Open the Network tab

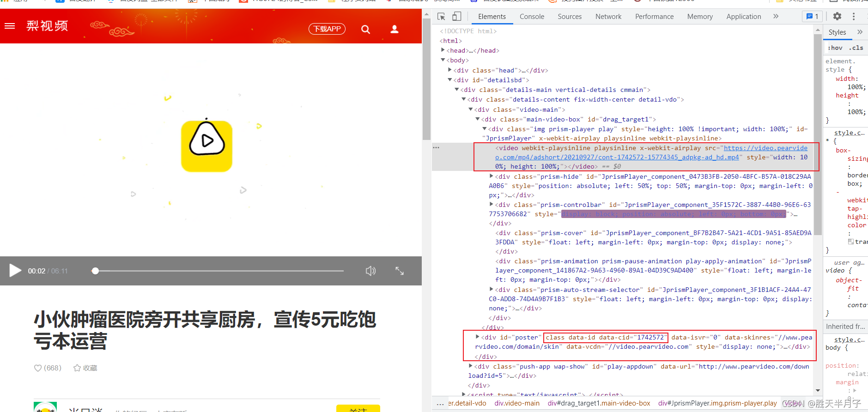(608, 17)
